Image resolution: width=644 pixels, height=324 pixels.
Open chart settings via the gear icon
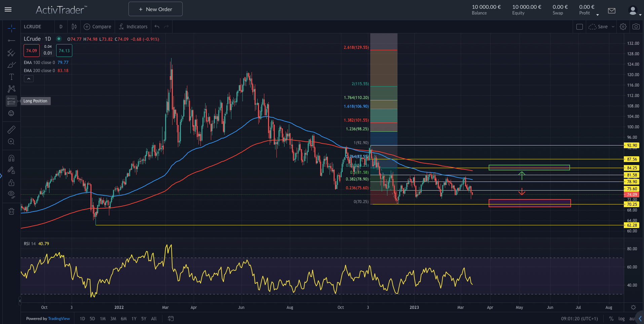click(623, 26)
